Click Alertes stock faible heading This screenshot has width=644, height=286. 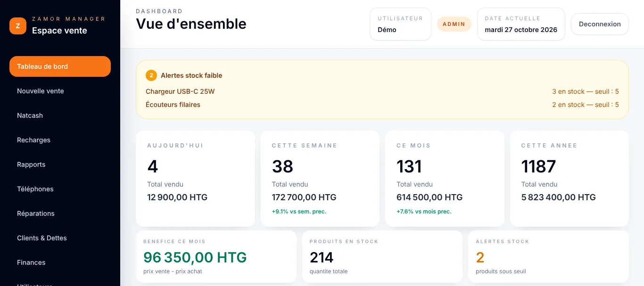tap(191, 75)
